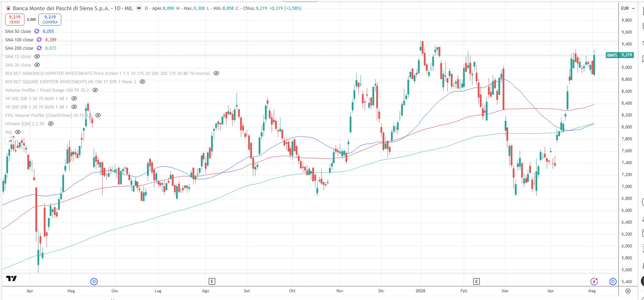Viewport: 644px width, 300px height.
Task: Show the Volume Profile / Fixed Range indicator
Action: pyautogui.click(x=95, y=90)
